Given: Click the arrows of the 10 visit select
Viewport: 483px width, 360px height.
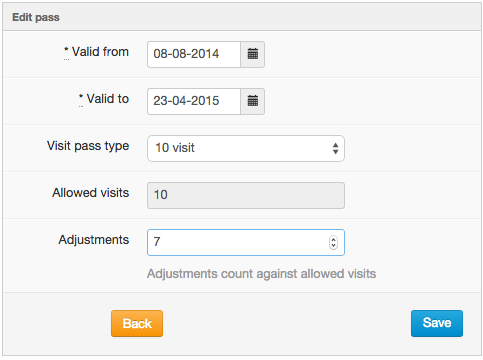Looking at the screenshot, I should 335,148.
